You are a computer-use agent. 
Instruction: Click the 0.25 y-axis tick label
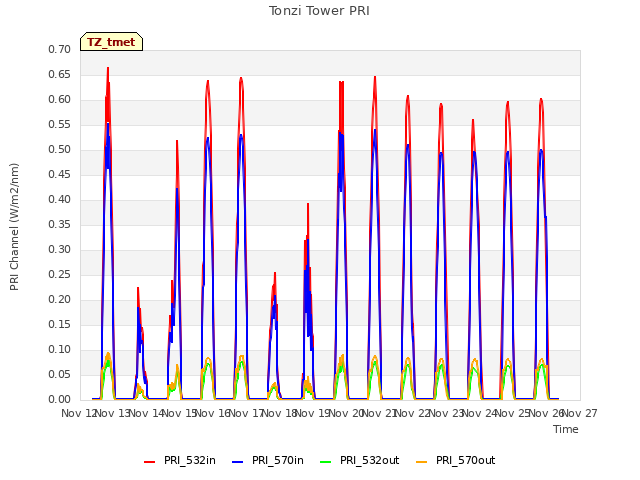pos(60,274)
